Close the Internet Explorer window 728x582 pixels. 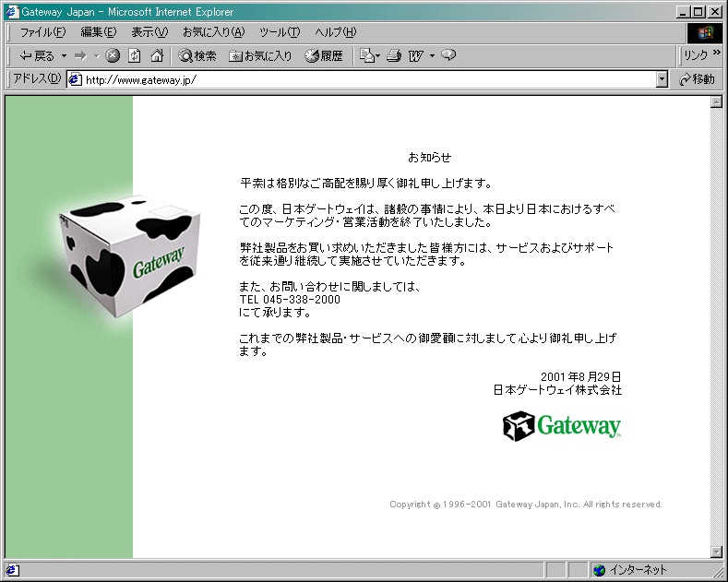pos(715,12)
